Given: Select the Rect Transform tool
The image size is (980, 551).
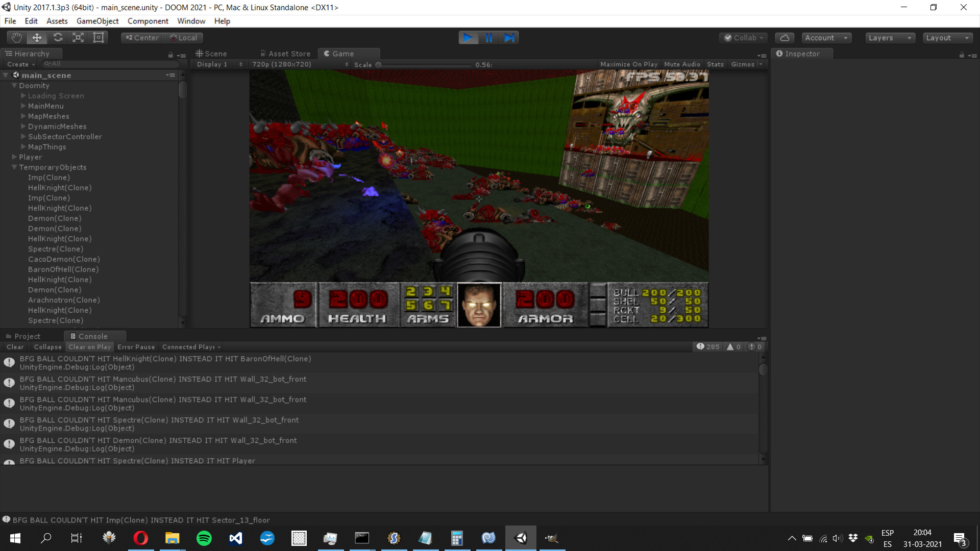Looking at the screenshot, I should coord(98,38).
